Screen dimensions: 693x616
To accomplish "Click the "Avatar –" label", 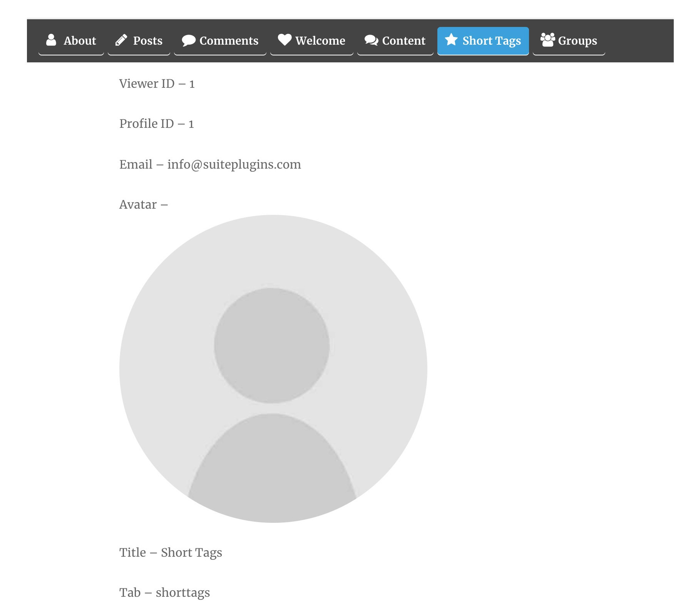I will (144, 204).
